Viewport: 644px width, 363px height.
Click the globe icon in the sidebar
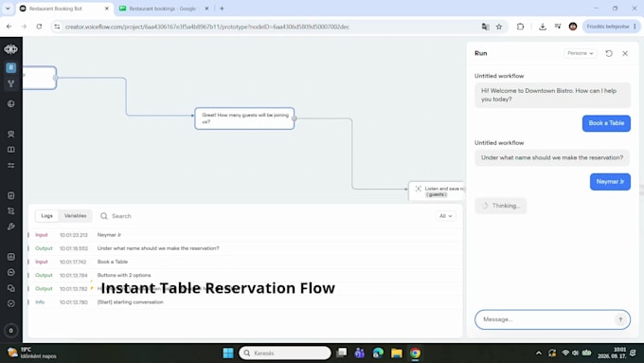pos(11,104)
